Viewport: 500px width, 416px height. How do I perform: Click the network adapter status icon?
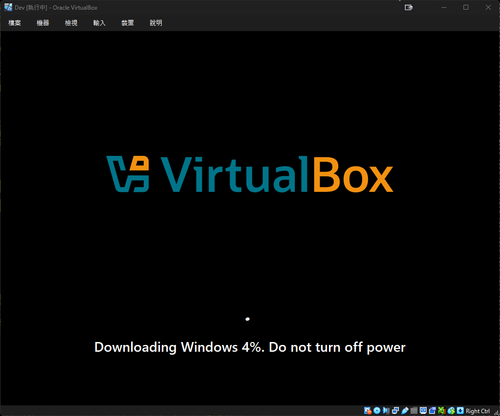pyautogui.click(x=395, y=411)
